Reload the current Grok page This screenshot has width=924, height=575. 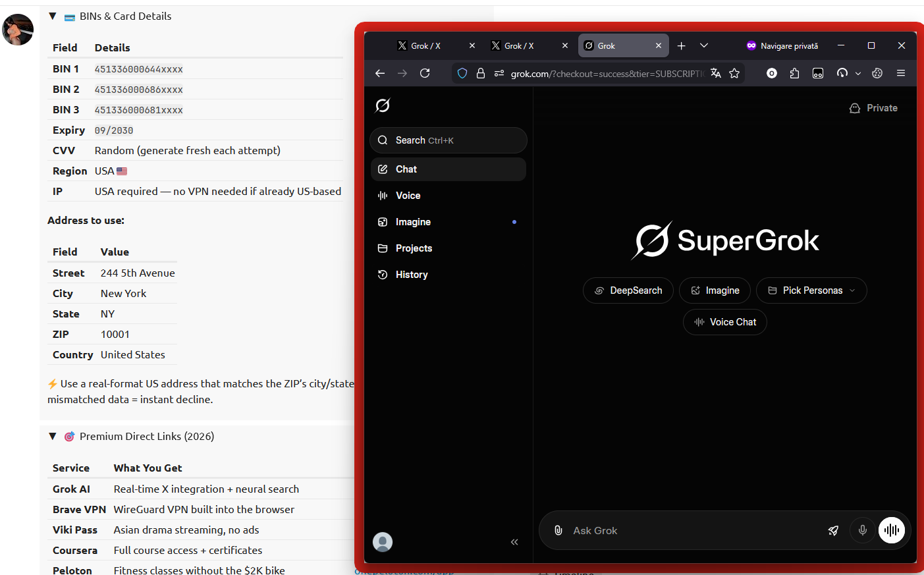click(425, 73)
